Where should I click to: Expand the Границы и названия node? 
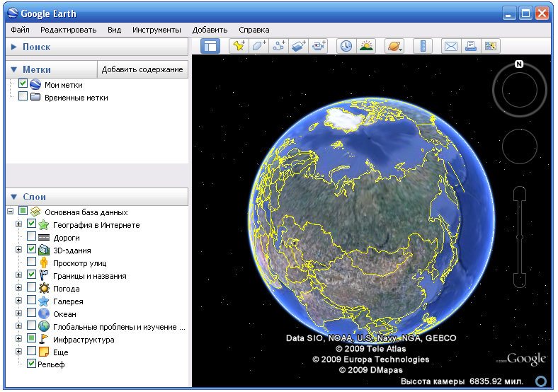[19, 275]
